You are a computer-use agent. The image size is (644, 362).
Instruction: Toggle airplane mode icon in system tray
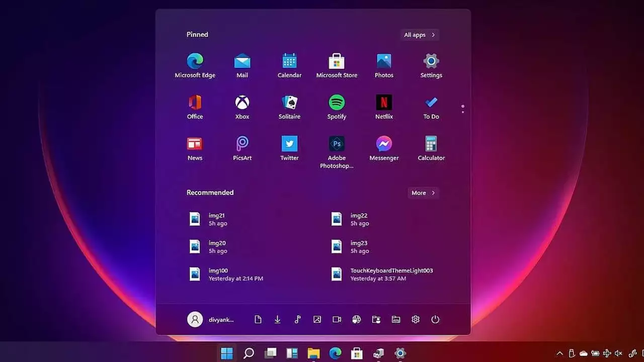click(607, 353)
